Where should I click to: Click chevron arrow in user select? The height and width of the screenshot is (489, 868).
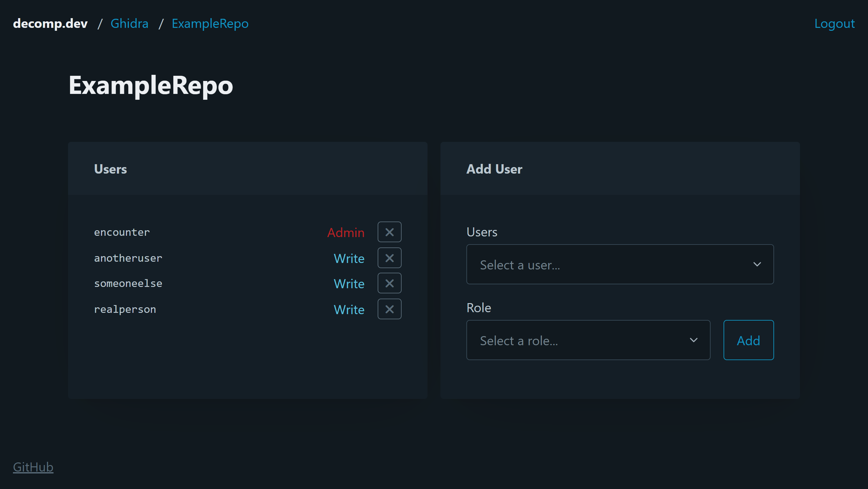point(757,264)
